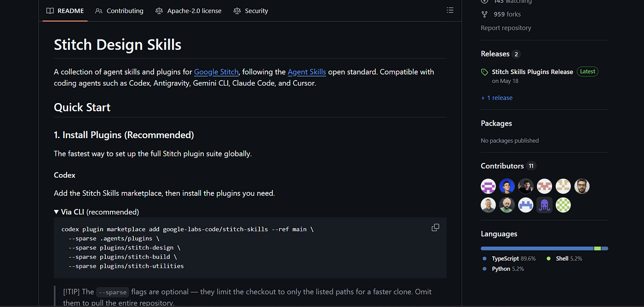644x307 pixels.
Task: Click the forks icon next to 959 forks
Action: pyautogui.click(x=484, y=14)
